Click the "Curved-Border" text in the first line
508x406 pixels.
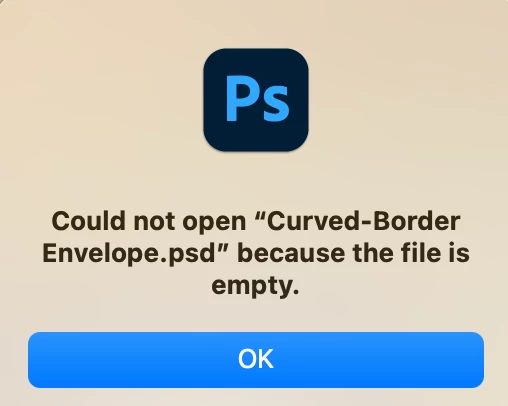[x=364, y=221]
